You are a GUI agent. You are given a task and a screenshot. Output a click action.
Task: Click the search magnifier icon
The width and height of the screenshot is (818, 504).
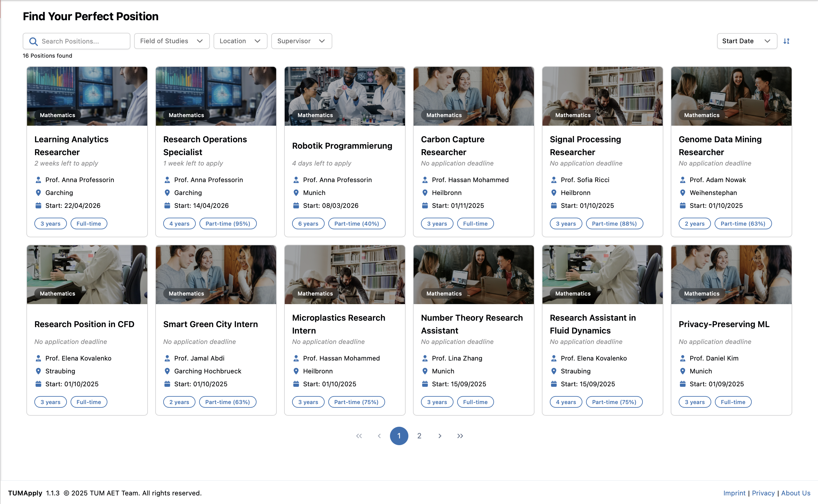tap(33, 41)
